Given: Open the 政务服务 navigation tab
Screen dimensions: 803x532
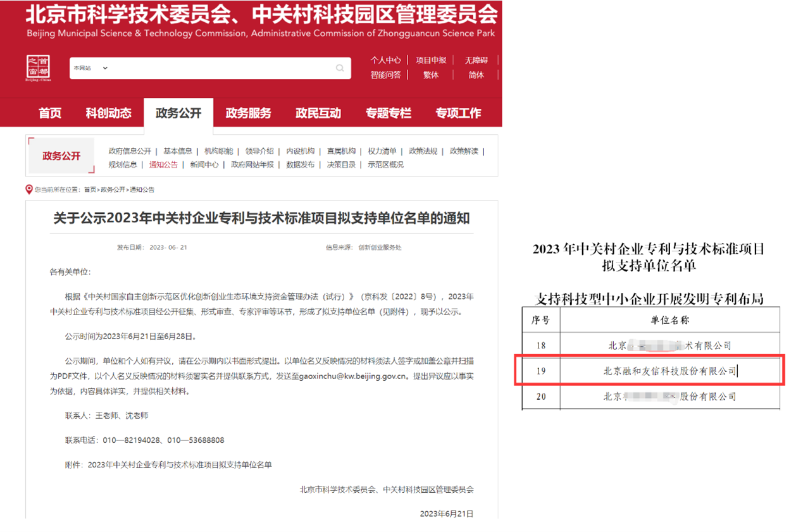Looking at the screenshot, I should (248, 113).
